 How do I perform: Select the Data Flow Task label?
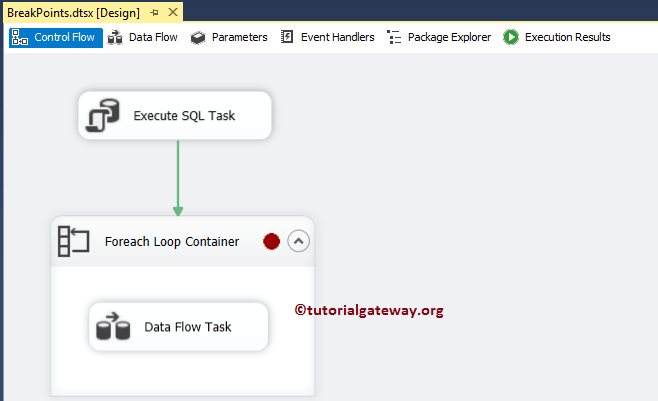point(188,327)
